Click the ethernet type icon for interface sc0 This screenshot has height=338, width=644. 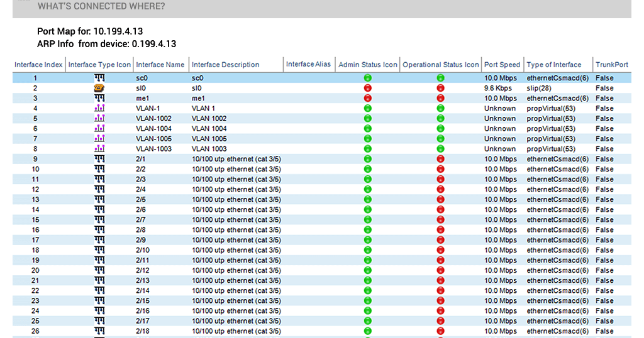pyautogui.click(x=99, y=78)
